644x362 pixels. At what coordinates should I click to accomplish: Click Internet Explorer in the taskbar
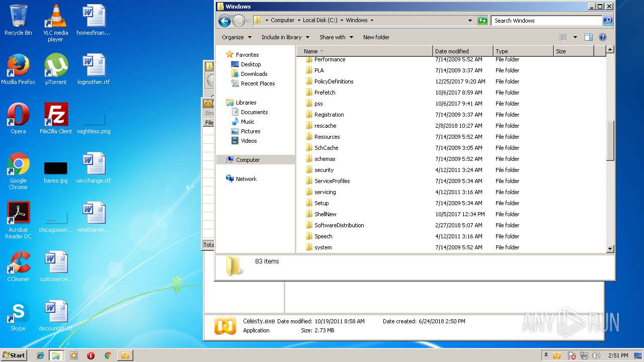coord(40,355)
